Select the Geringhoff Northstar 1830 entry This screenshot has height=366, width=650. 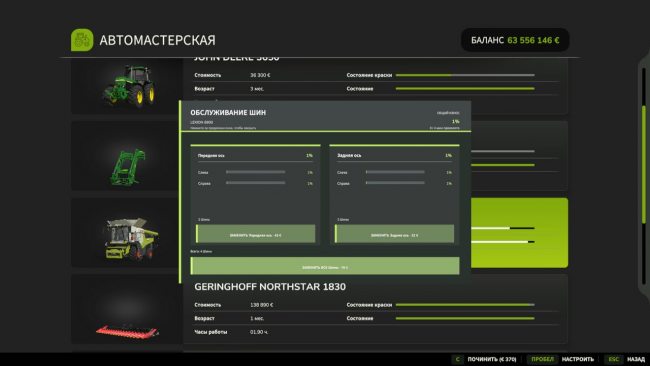(375, 309)
